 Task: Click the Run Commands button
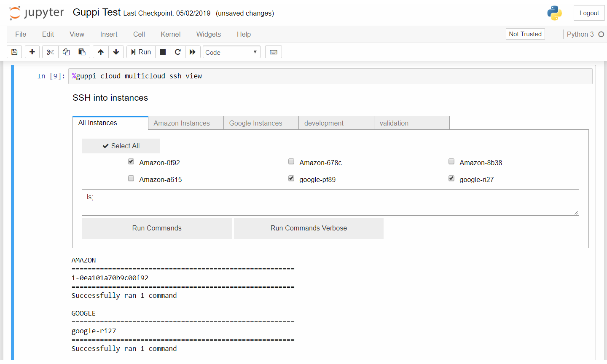(x=157, y=228)
